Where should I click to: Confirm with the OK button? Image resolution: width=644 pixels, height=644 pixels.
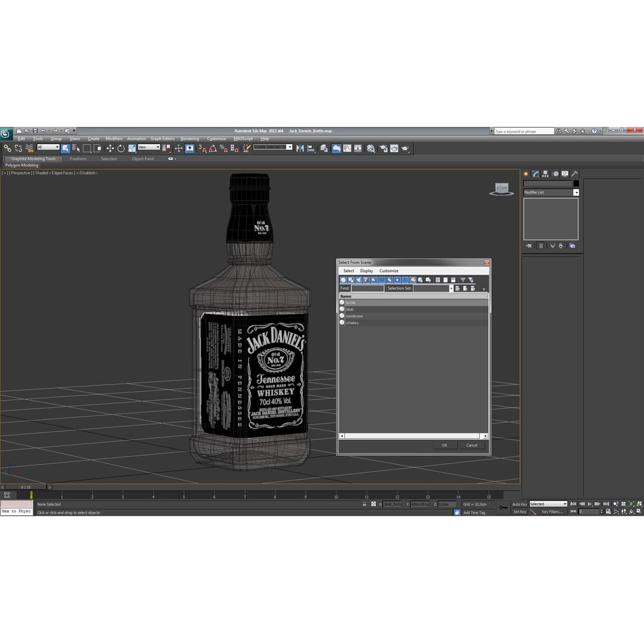(x=444, y=445)
